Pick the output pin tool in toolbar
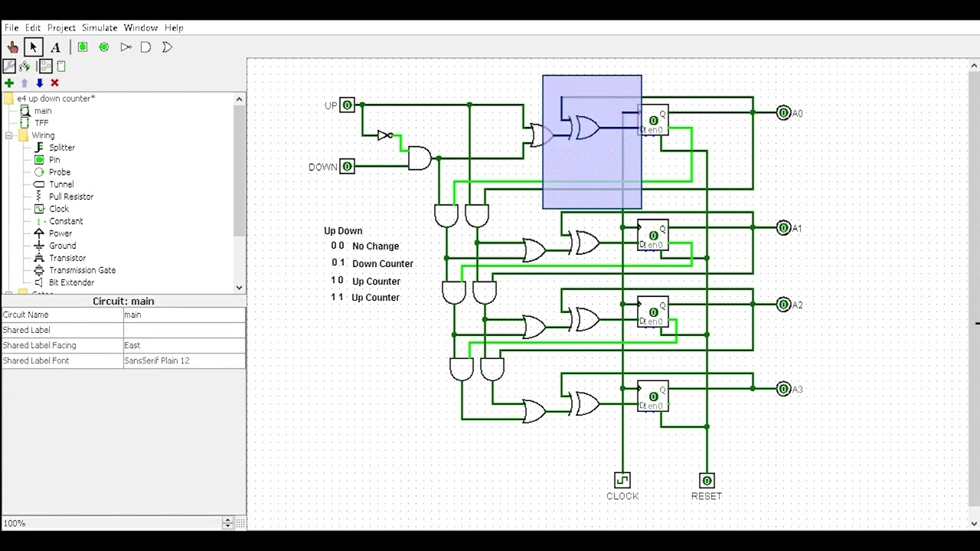This screenshot has width=980, height=551. (x=104, y=47)
